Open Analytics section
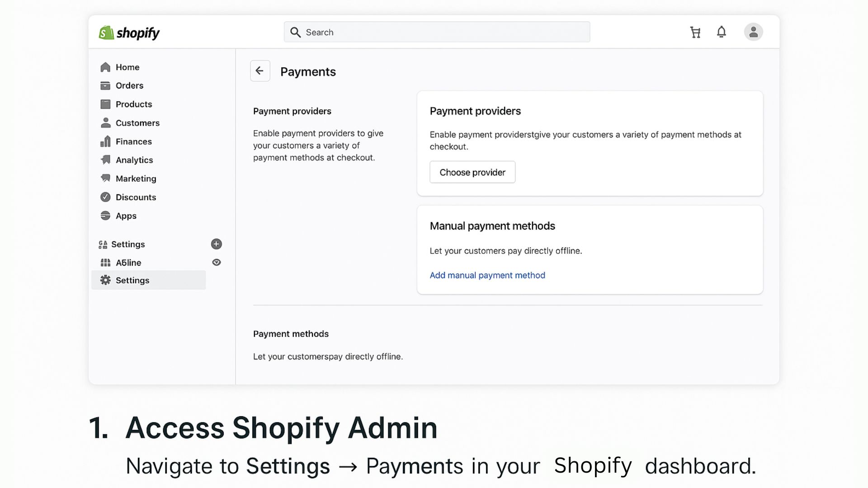The height and width of the screenshot is (488, 868). (x=134, y=160)
